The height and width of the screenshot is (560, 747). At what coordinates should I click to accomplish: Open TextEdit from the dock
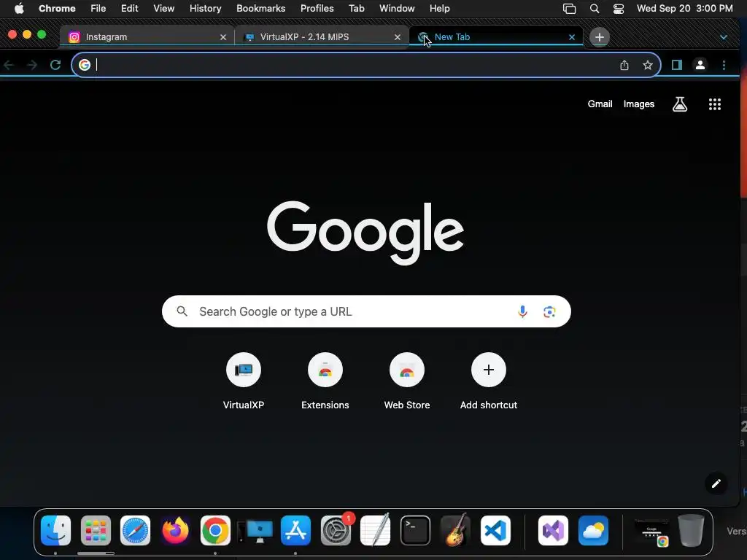(376, 529)
